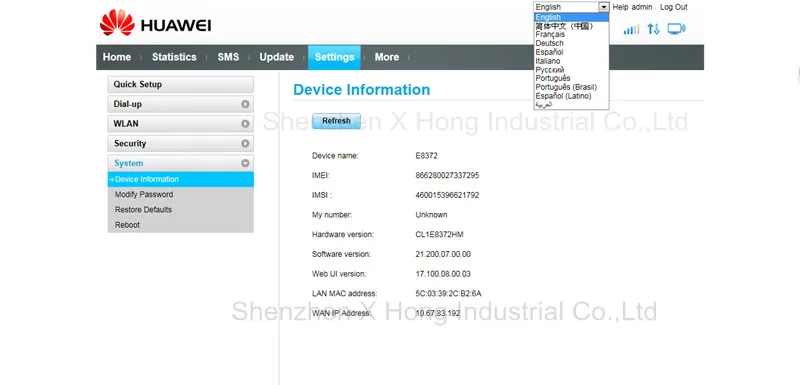
Task: Go to the SMS tab
Action: coord(228,57)
